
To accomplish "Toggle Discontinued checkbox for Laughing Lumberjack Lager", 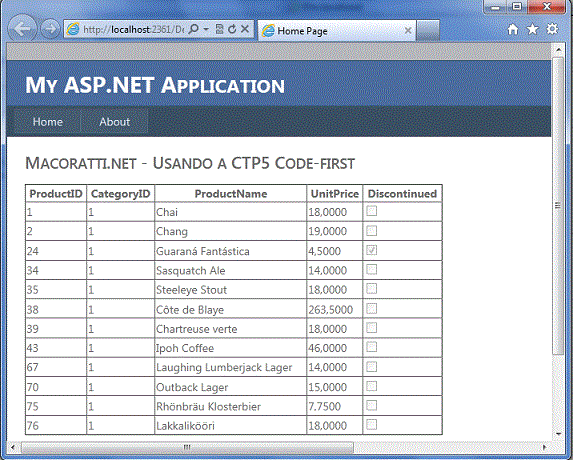I will pos(372,366).
